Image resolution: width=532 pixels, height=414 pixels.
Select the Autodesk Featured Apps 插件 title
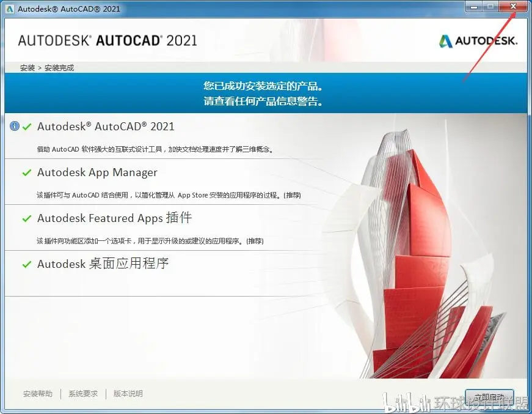click(x=115, y=218)
